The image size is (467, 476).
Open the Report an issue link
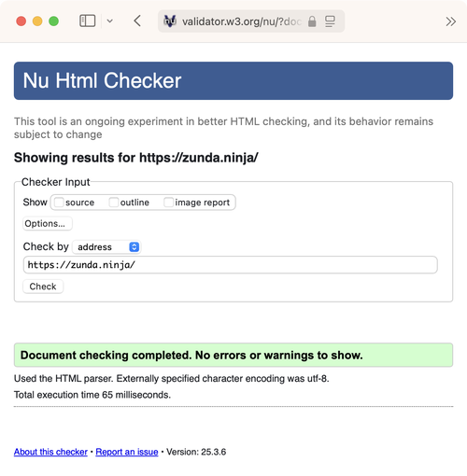pos(127,452)
